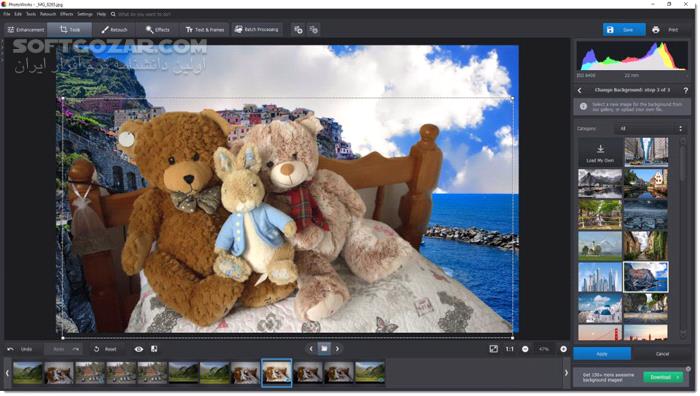
Task: Click the zoom out minus icon
Action: point(525,349)
